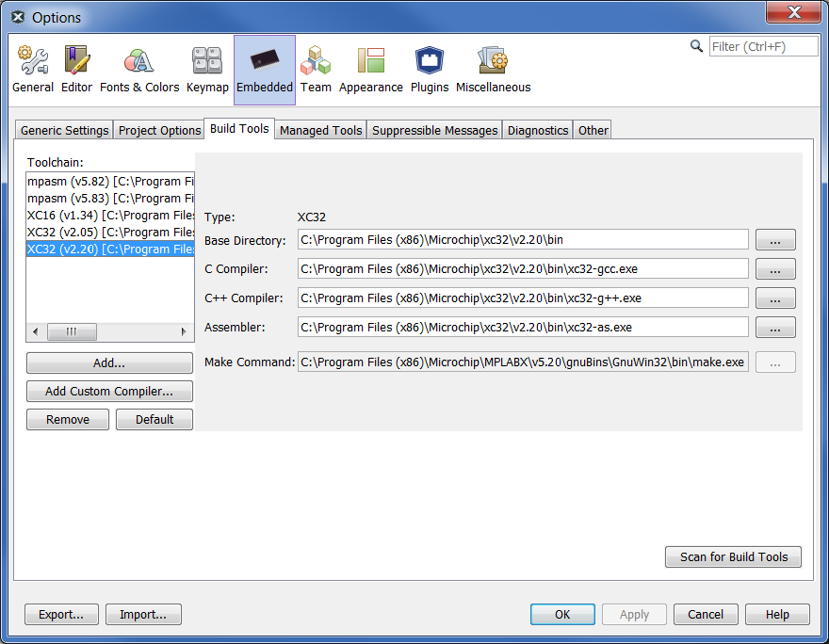Browse for the Base Directory
Image resolution: width=829 pixels, height=644 pixels.
coord(775,239)
